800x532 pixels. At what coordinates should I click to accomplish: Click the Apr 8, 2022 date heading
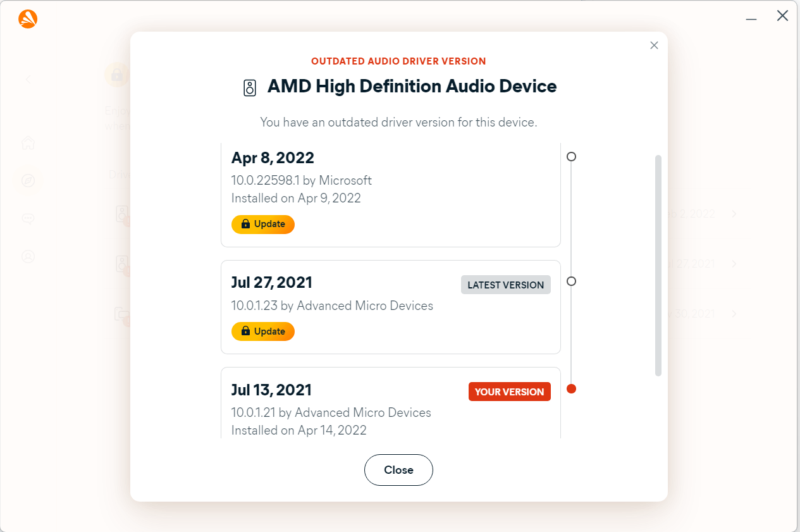click(x=273, y=158)
